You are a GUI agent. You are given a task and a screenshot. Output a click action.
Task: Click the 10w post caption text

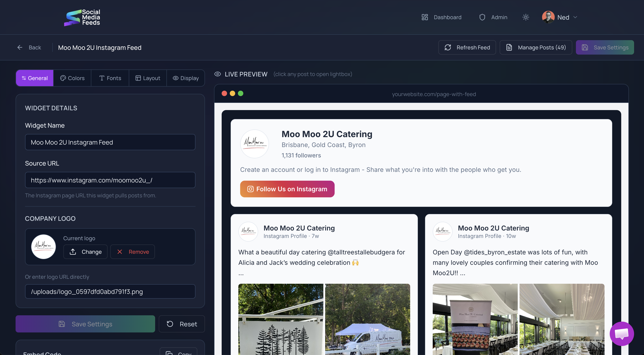[x=515, y=263]
